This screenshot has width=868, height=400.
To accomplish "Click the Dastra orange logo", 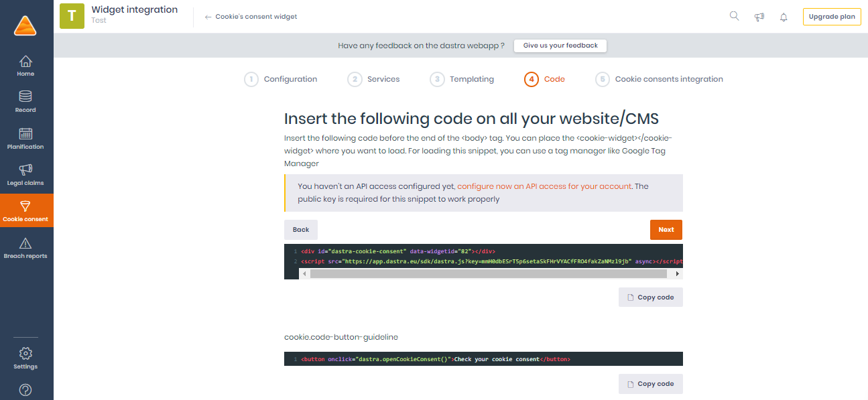I will 25,25.
